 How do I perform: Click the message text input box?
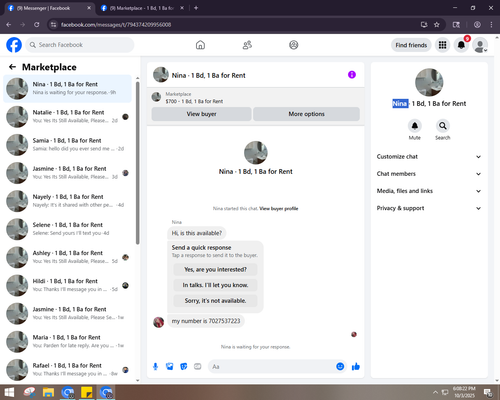(273, 367)
